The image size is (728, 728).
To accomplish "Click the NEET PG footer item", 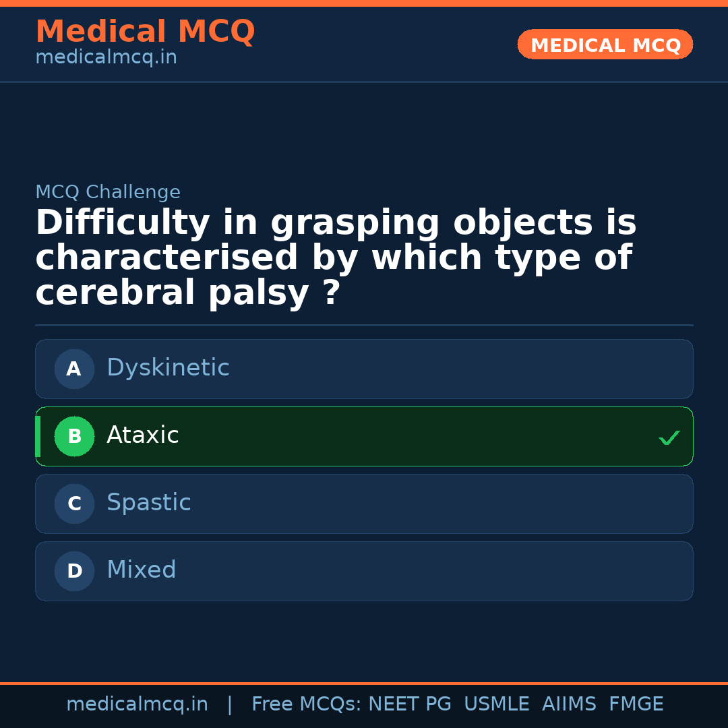I will point(409,704).
